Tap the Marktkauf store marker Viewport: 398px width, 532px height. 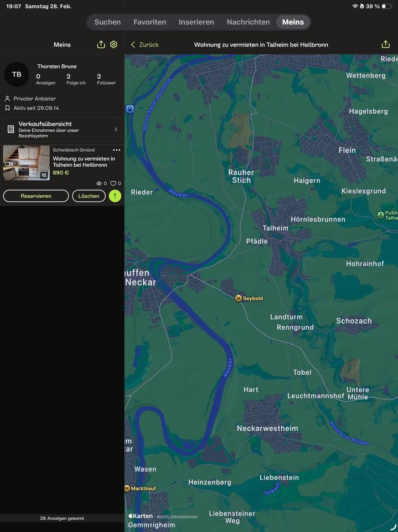(x=127, y=489)
